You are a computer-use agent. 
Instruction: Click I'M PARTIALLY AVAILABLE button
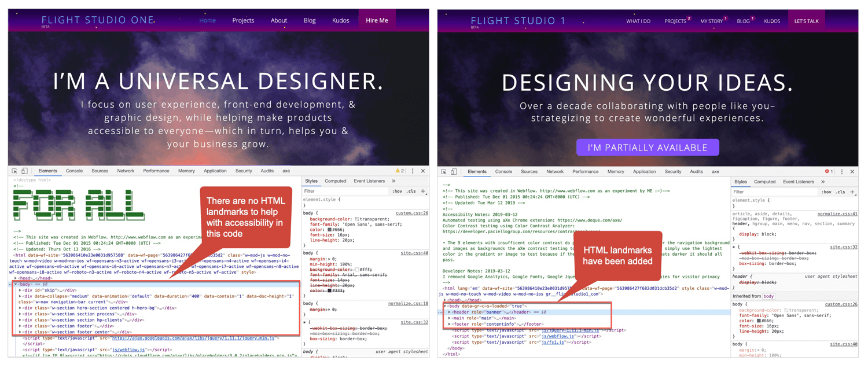[648, 148]
